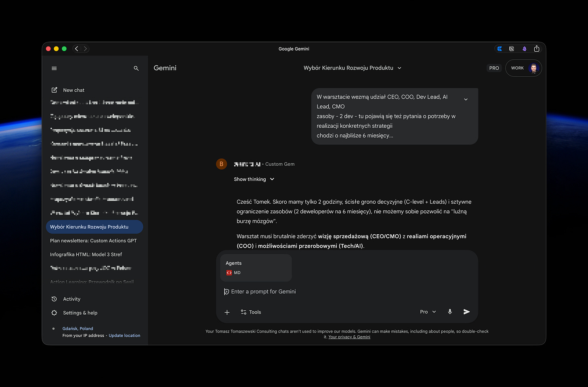Click the disclaimer about Tomasz Tomaszewski Consulting chats
Viewport: 588px width, 387px height.
click(x=347, y=334)
